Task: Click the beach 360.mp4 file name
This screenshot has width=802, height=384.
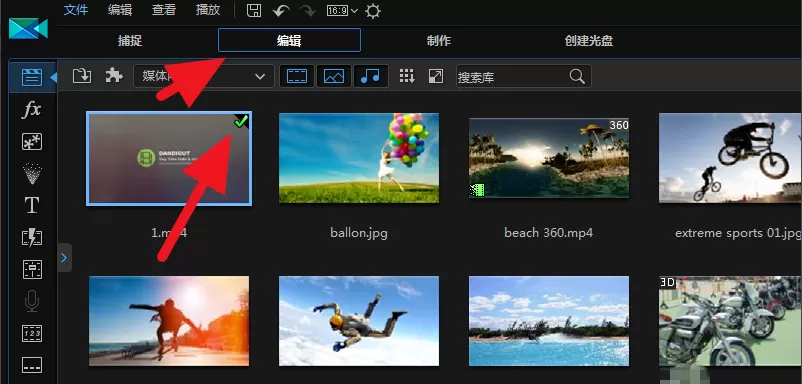Action: click(549, 233)
